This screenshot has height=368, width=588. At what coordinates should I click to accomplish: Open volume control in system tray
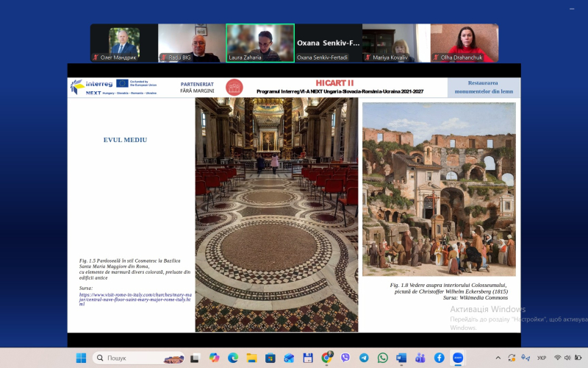[x=568, y=358]
